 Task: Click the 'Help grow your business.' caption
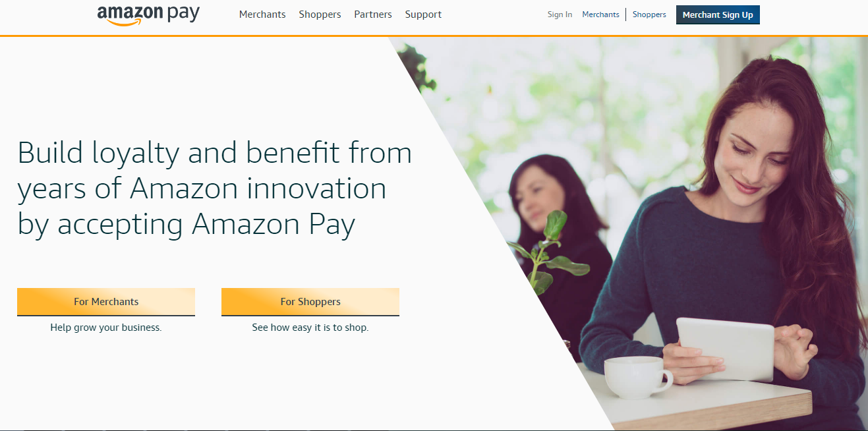tap(106, 328)
